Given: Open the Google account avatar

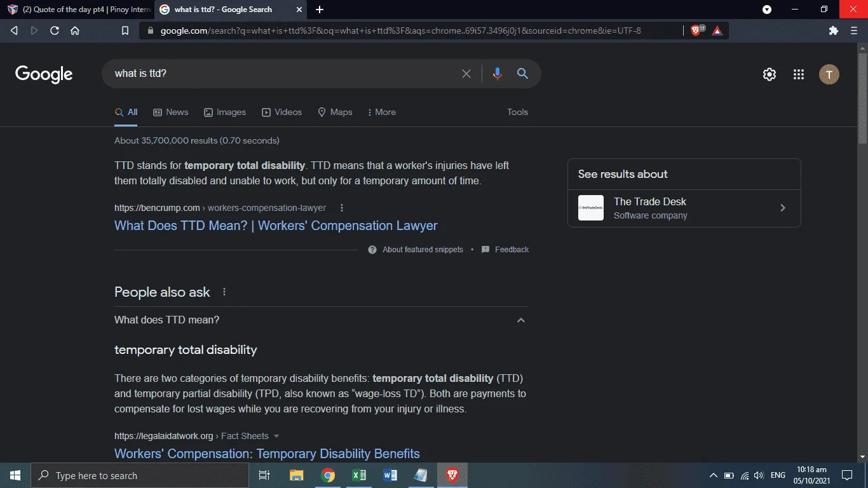Looking at the screenshot, I should click(829, 74).
